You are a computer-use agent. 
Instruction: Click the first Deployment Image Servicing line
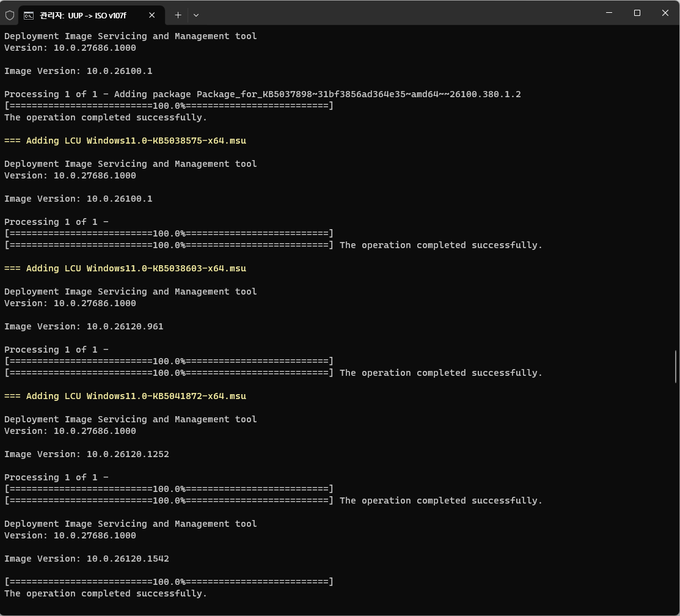[x=130, y=36]
